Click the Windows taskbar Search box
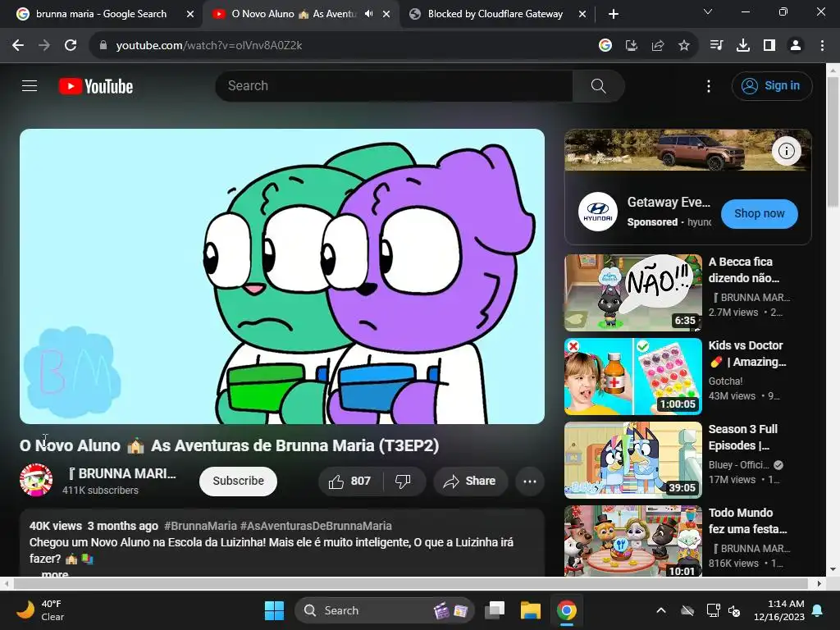The image size is (840, 630). [384, 610]
